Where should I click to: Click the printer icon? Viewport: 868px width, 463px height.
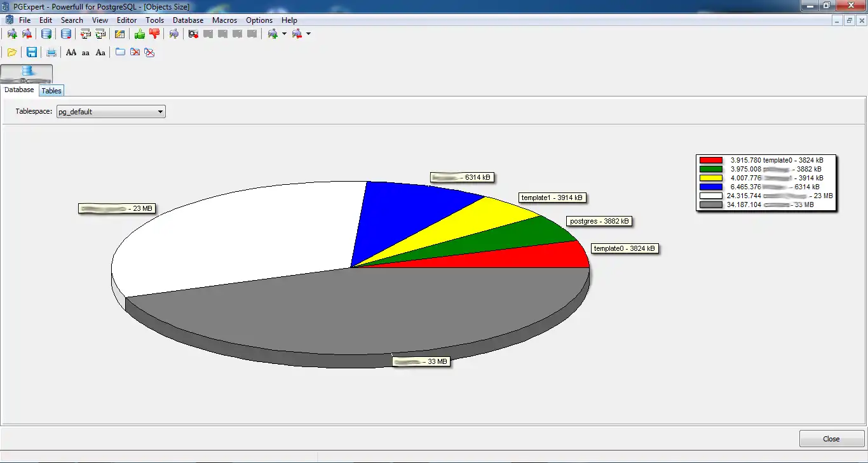coord(51,52)
